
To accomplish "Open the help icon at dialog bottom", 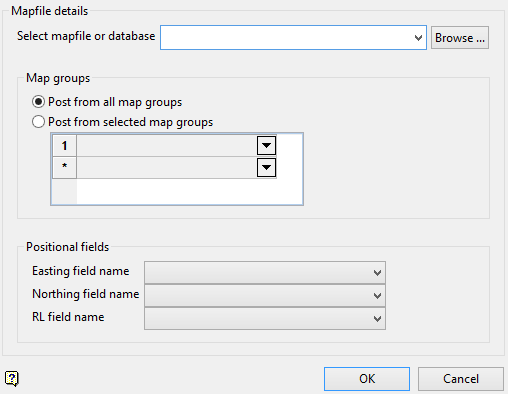I will [x=12, y=379].
